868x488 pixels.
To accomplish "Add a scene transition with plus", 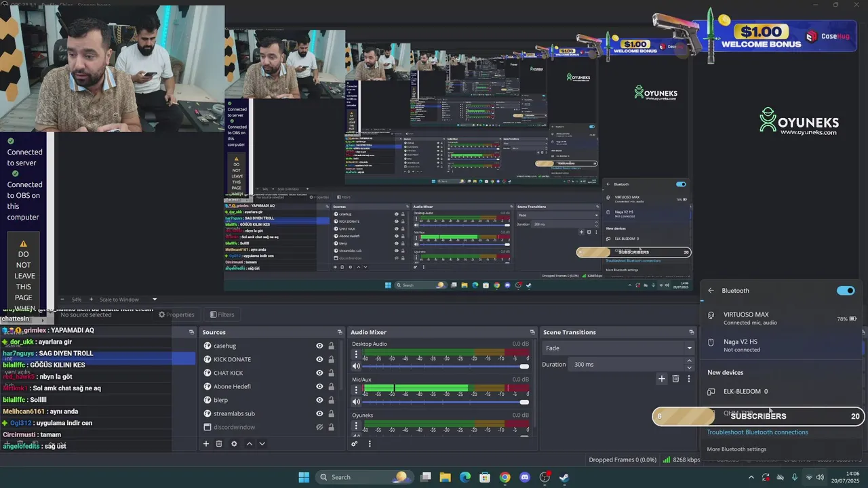I will (x=662, y=379).
